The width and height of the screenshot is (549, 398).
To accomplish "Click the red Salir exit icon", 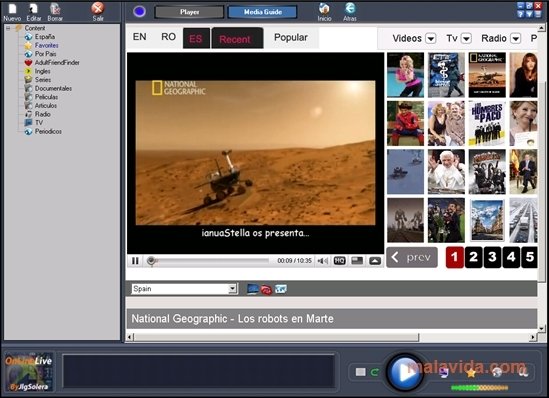I will [x=98, y=8].
